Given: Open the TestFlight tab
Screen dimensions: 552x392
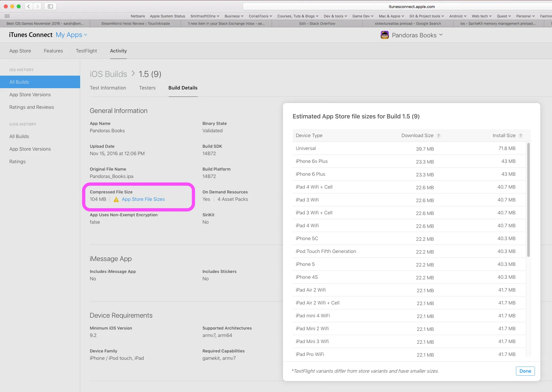Looking at the screenshot, I should point(86,51).
